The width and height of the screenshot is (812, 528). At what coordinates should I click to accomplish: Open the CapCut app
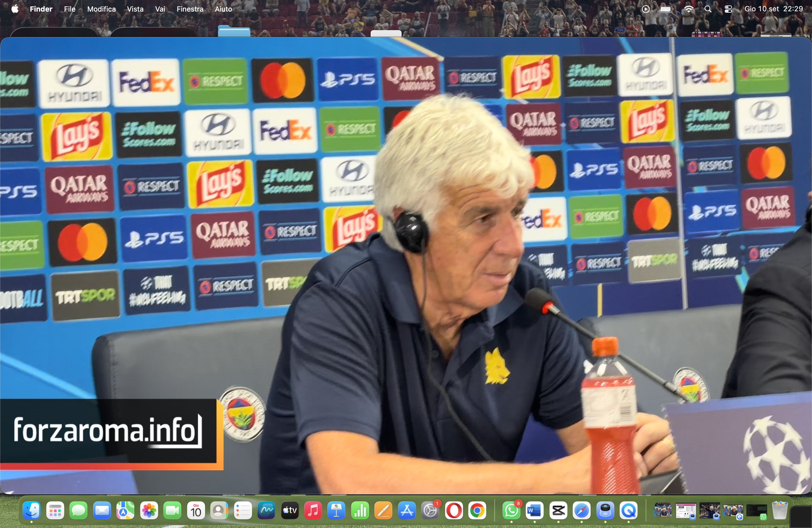tap(558, 511)
